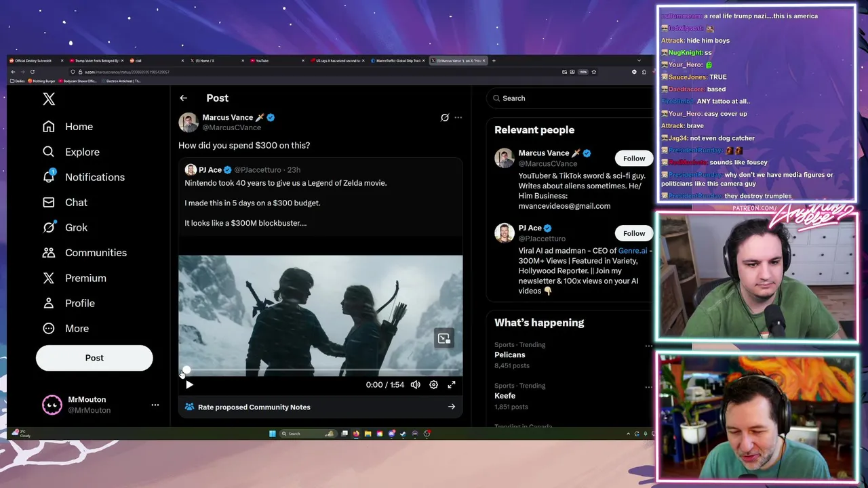
Task: Reload the browser page
Action: tap(32, 72)
